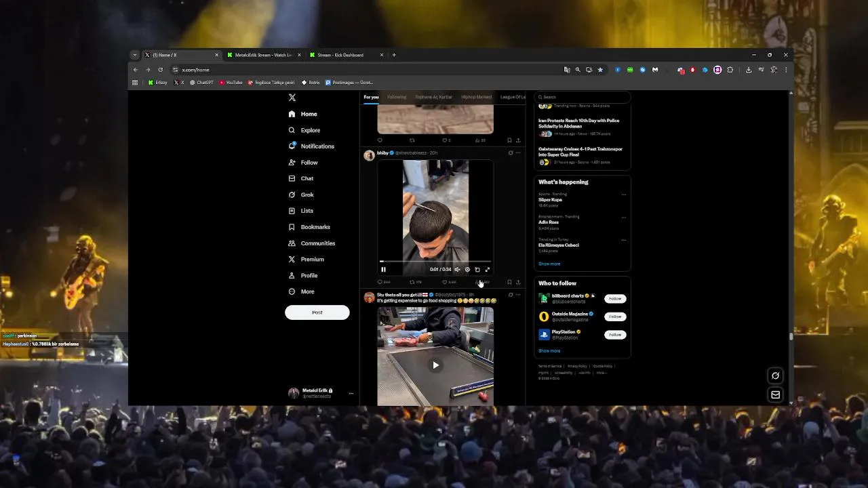Open Chrome three-dot main menu

coord(786,70)
